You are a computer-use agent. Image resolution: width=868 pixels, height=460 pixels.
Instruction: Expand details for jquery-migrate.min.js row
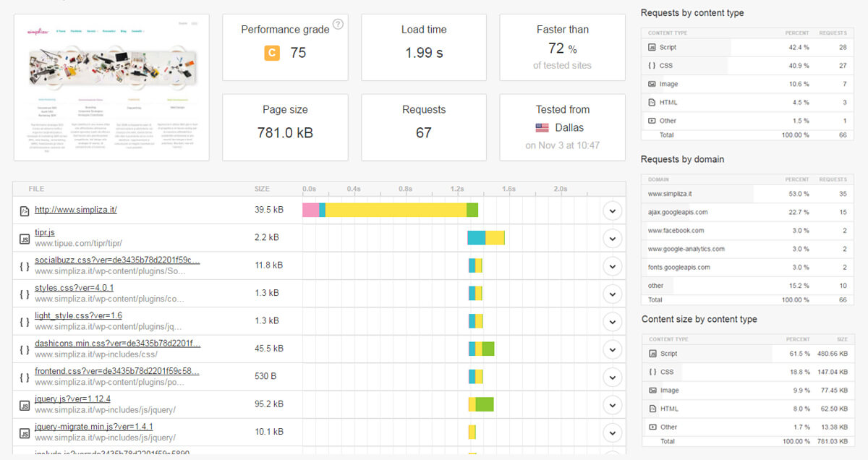[612, 432]
